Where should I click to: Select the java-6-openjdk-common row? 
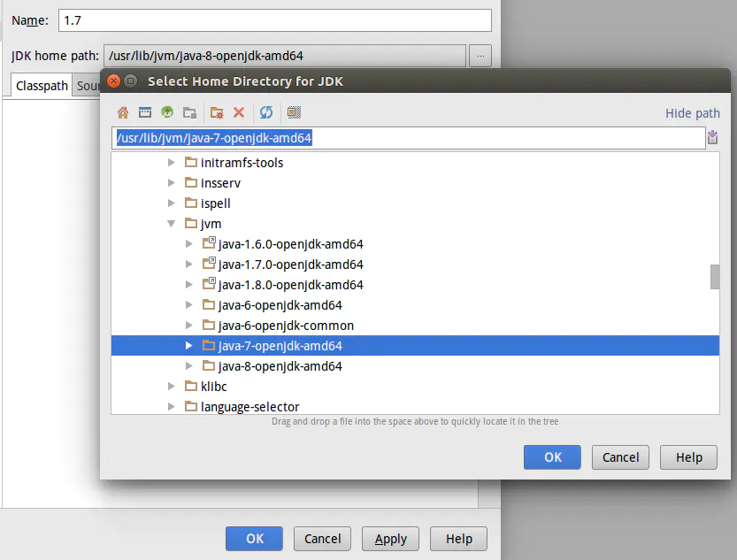(x=416, y=325)
